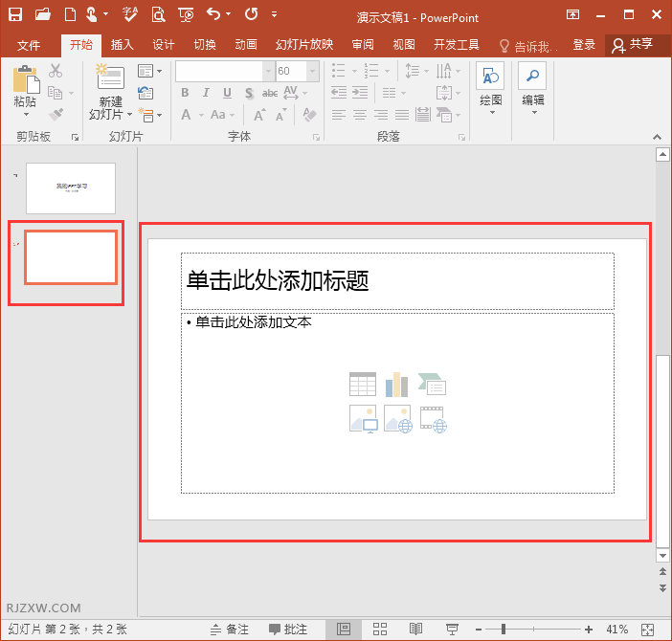Zoom in with the plus button
The height and width of the screenshot is (641, 672).
589,629
